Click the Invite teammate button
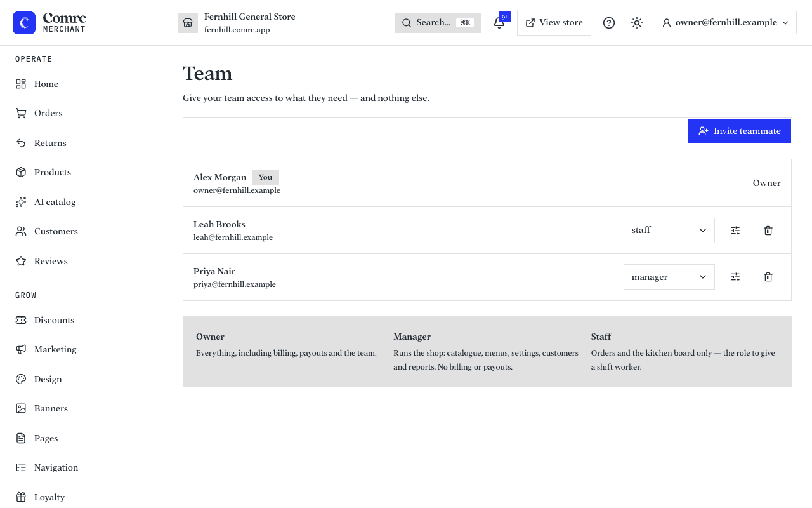Viewport: 812px width, 508px height. point(740,131)
